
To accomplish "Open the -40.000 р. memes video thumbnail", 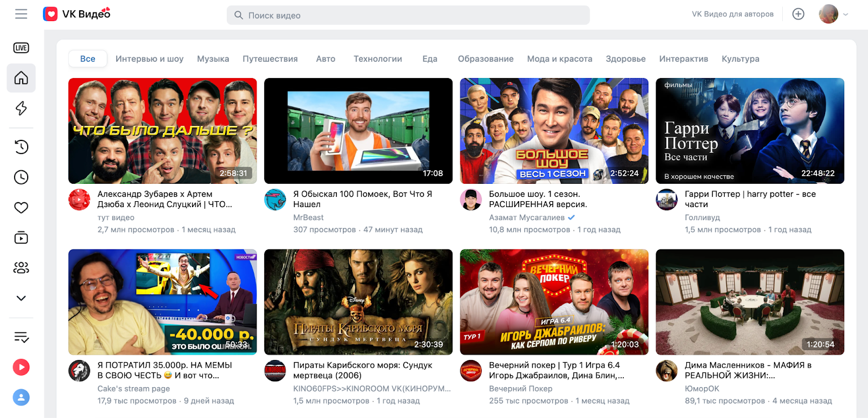I will (x=163, y=302).
